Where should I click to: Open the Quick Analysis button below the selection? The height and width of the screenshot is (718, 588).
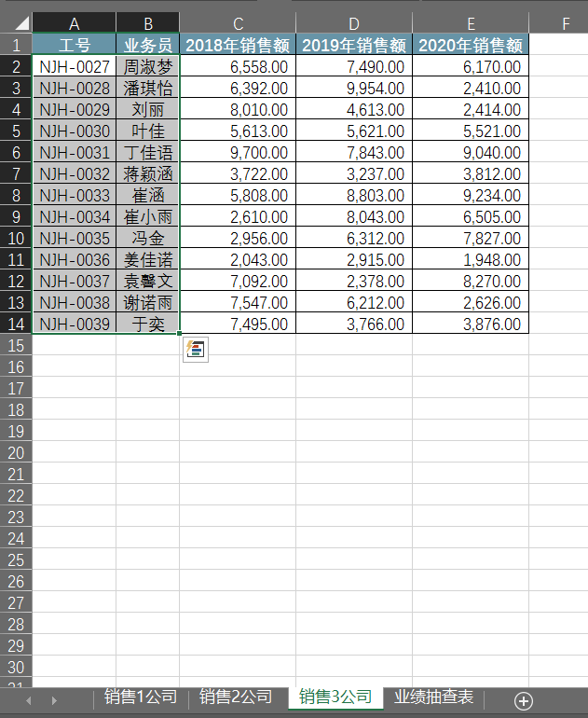(x=196, y=350)
